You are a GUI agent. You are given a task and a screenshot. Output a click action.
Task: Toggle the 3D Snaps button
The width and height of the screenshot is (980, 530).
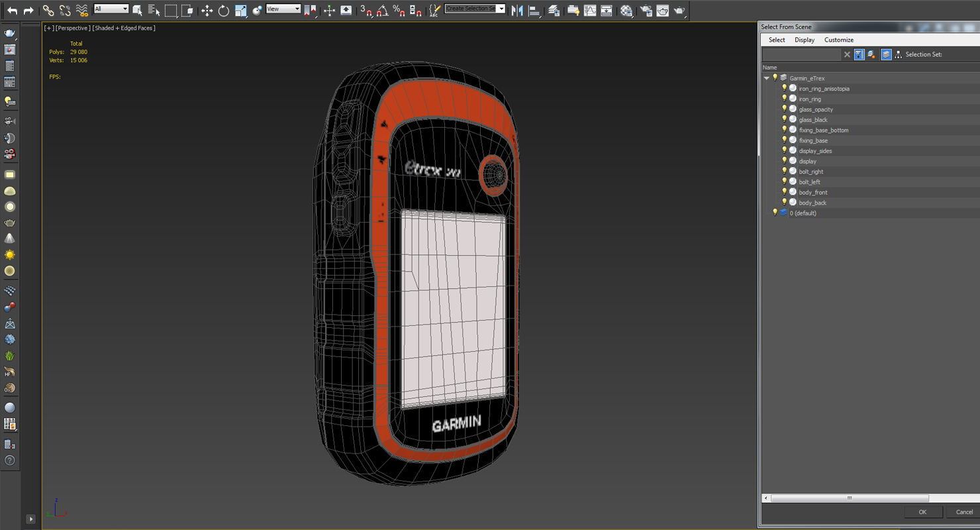pyautogui.click(x=366, y=11)
